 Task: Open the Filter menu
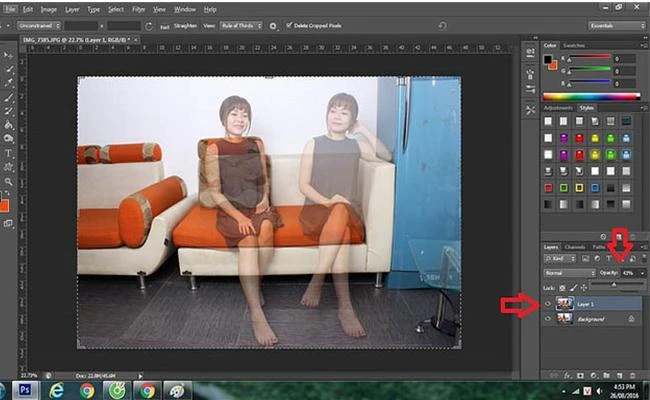pos(139,9)
